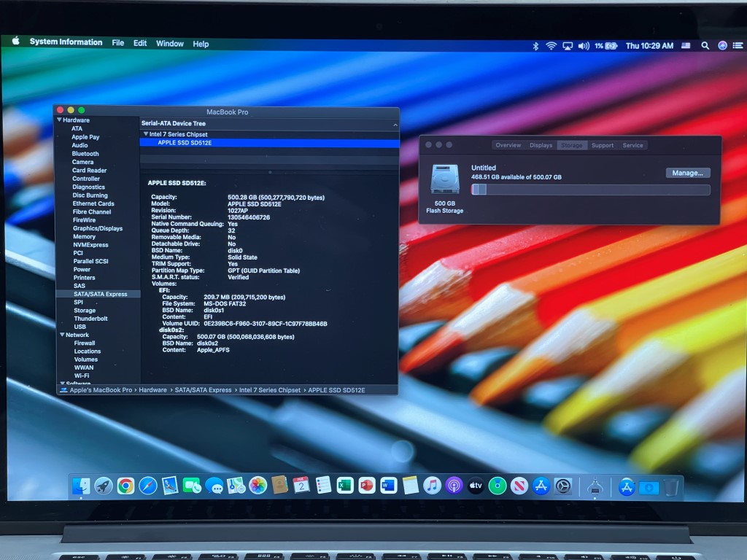This screenshot has width=747, height=560.
Task: Click the Bluetooth status icon in menu bar
Action: pos(535,46)
